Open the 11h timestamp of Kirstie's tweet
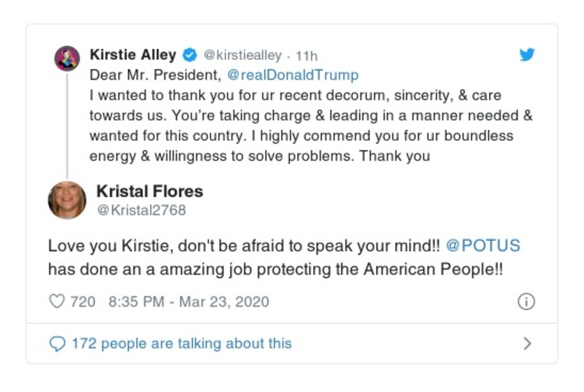Viewport: 584px width, 392px height. click(307, 55)
